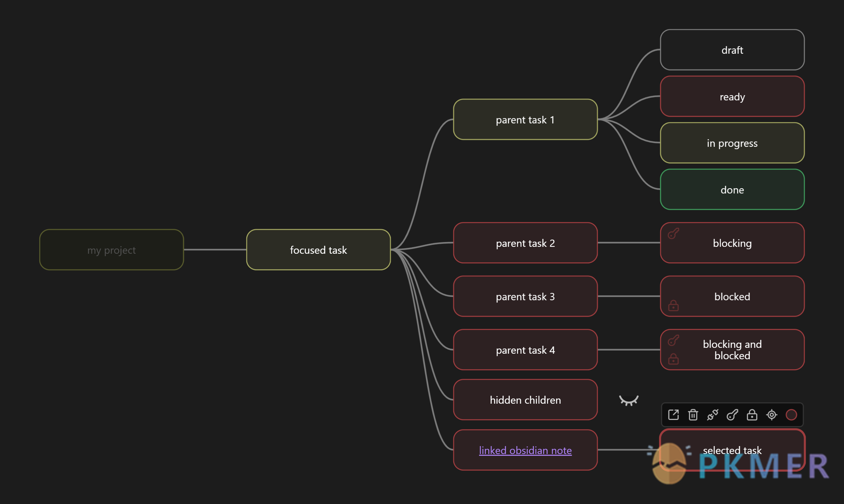Click key icon on blocking and blocked node
This screenshot has height=504, width=844.
click(673, 340)
